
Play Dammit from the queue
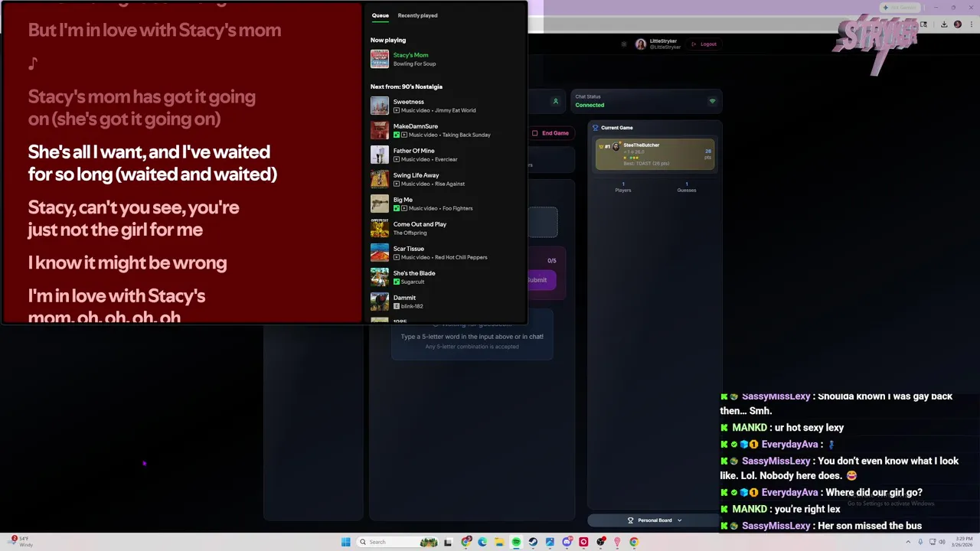coord(404,298)
